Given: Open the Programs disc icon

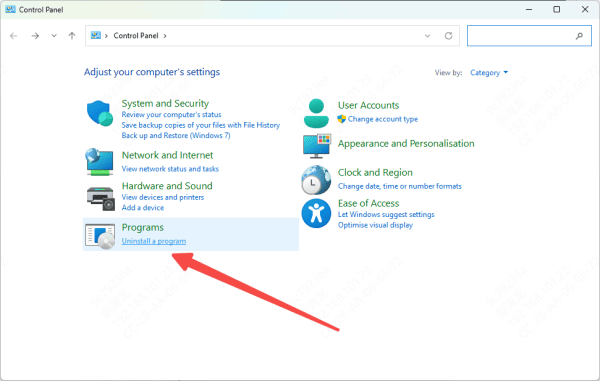Looking at the screenshot, I should pos(100,236).
